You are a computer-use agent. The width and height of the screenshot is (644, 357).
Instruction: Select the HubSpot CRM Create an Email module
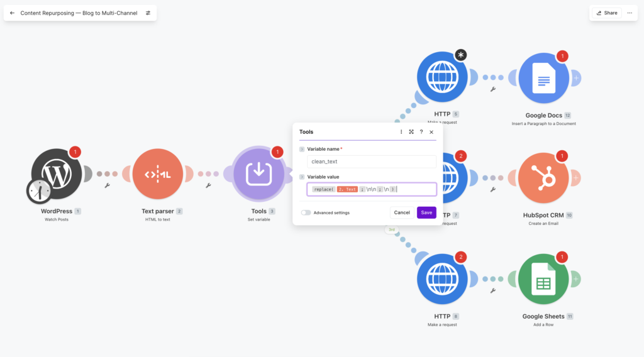(543, 178)
